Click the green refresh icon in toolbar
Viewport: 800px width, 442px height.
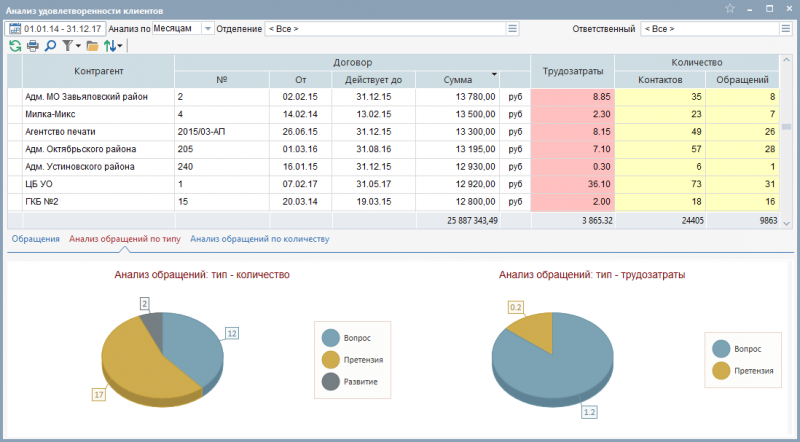click(x=15, y=46)
